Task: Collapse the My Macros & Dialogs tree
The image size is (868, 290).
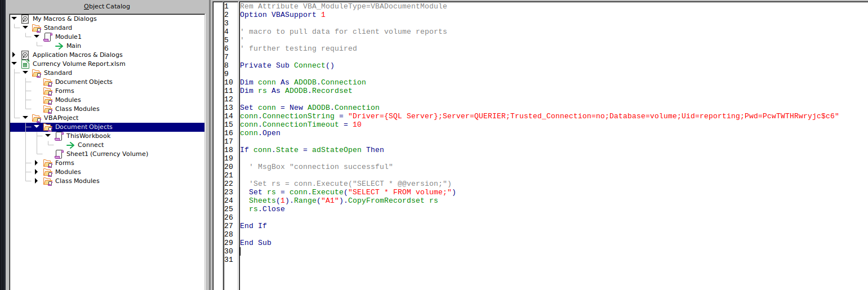Action: pyautogui.click(x=14, y=19)
